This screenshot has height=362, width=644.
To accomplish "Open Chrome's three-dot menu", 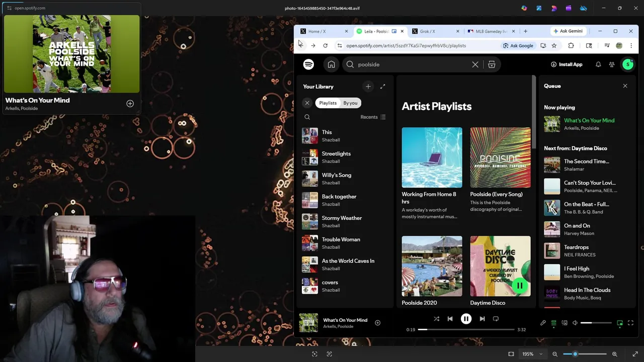I will click(x=631, y=46).
